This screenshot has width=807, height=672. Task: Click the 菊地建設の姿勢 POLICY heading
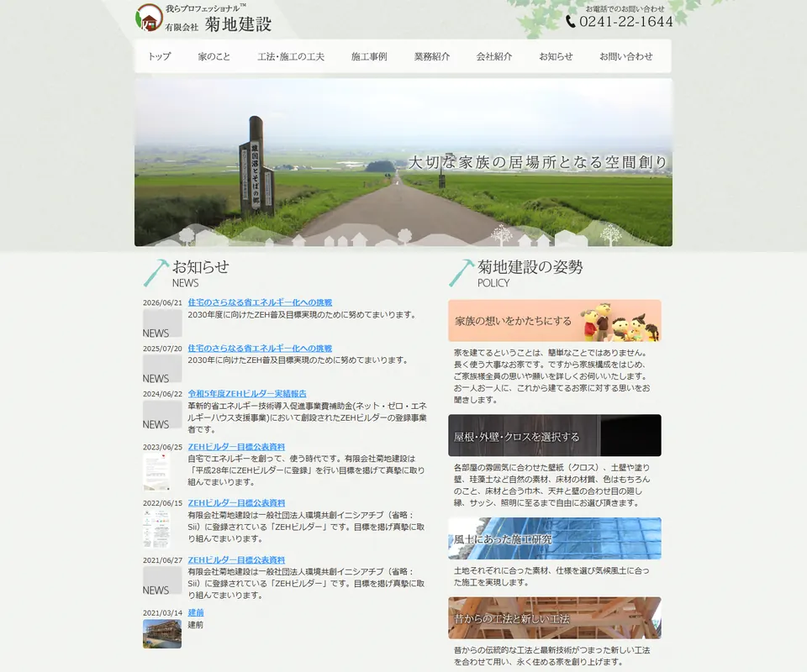tap(530, 274)
